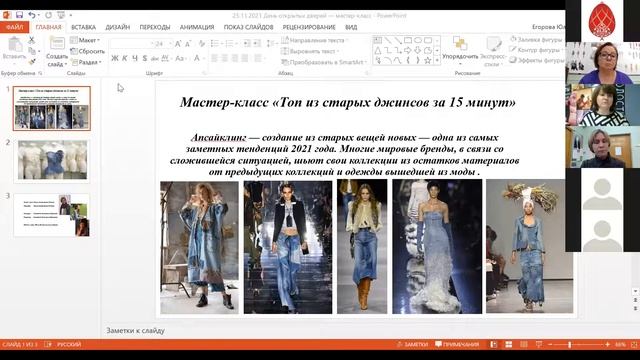Toggle the Примечания comments pane in the status bar

click(x=457, y=344)
